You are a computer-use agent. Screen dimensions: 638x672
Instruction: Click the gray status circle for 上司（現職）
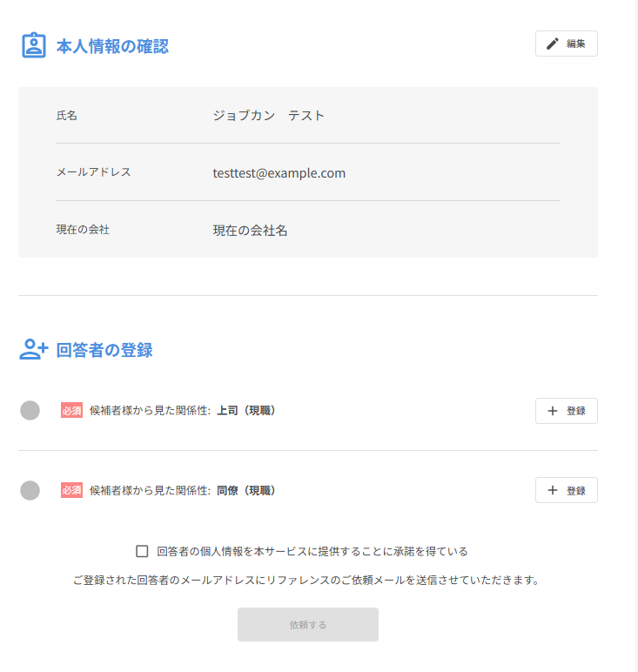[30, 411]
